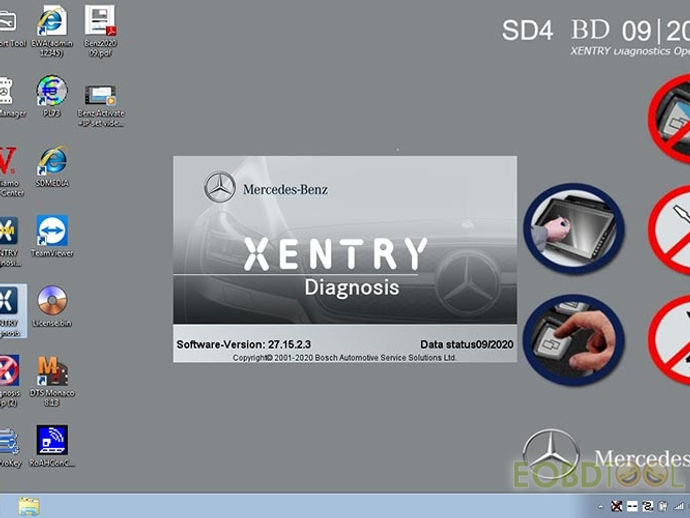Select the License.bin disc file
Screen dimensions: 690x518
pos(52,306)
